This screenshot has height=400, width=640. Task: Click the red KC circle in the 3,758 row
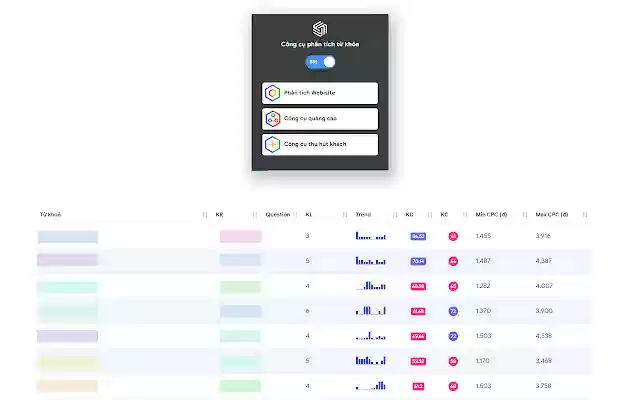tap(453, 386)
